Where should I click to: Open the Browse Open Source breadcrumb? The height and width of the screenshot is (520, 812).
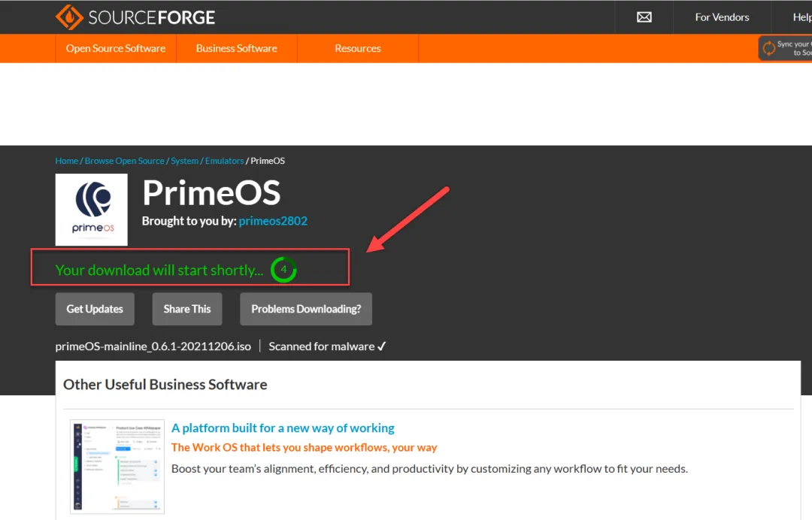124,160
